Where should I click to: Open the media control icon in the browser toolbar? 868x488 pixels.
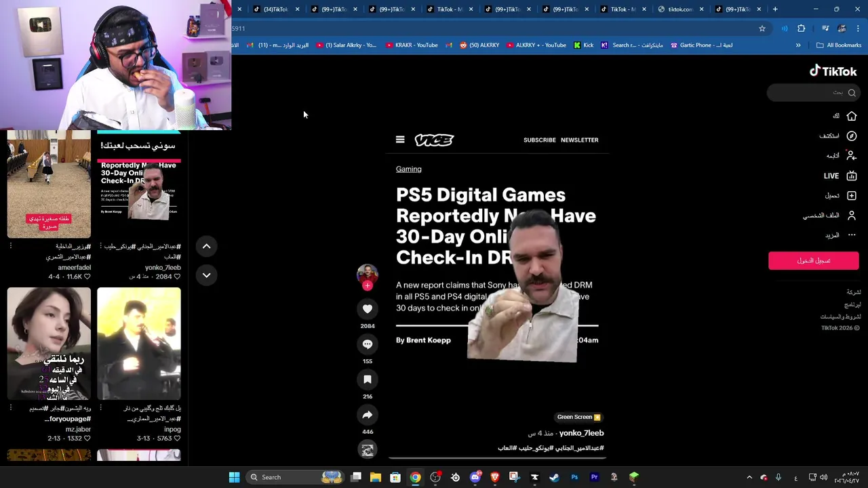coord(825,28)
